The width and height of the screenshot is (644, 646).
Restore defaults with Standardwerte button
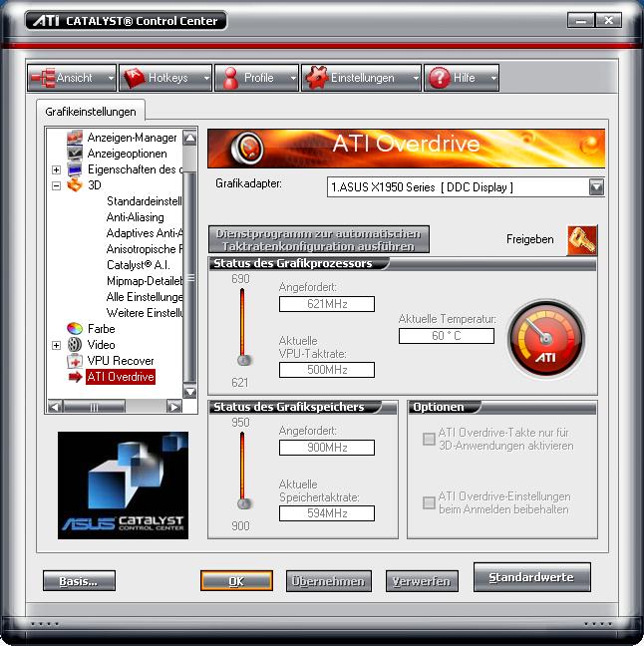531,577
